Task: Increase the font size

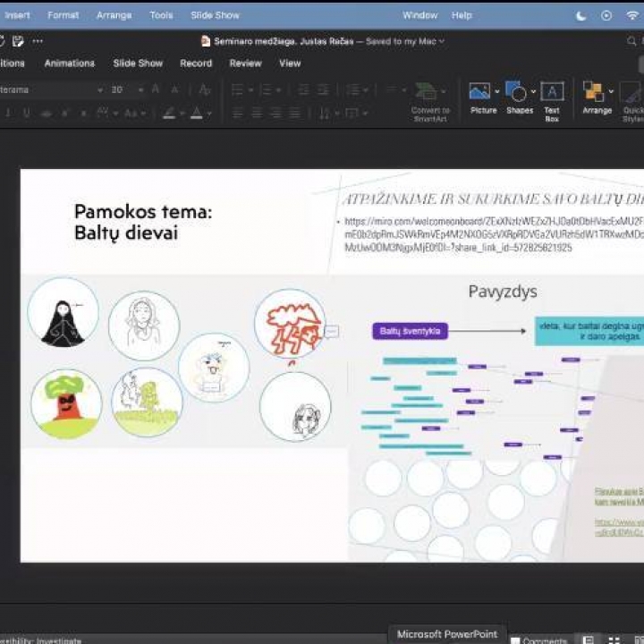Action: tap(156, 89)
